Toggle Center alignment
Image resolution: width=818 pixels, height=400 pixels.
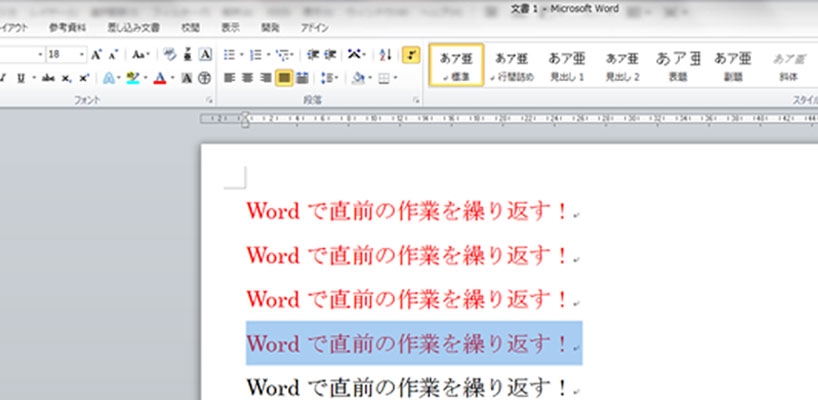coord(247,78)
